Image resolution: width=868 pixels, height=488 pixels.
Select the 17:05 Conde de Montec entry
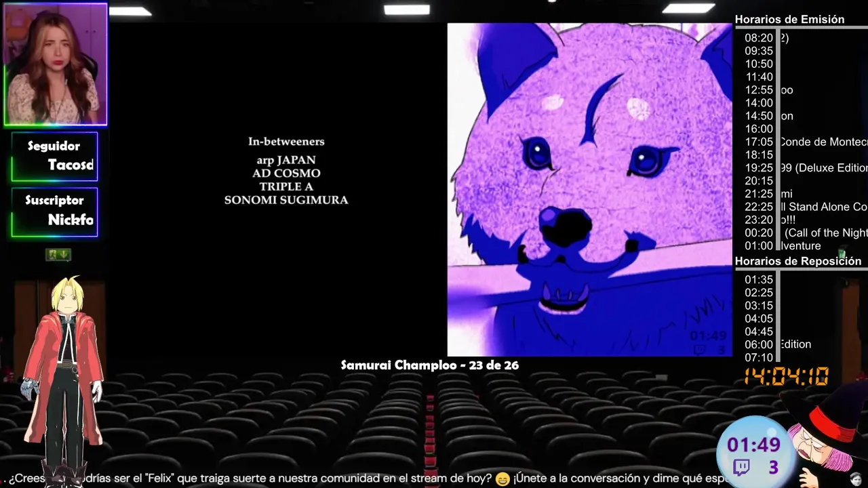[x=806, y=142]
